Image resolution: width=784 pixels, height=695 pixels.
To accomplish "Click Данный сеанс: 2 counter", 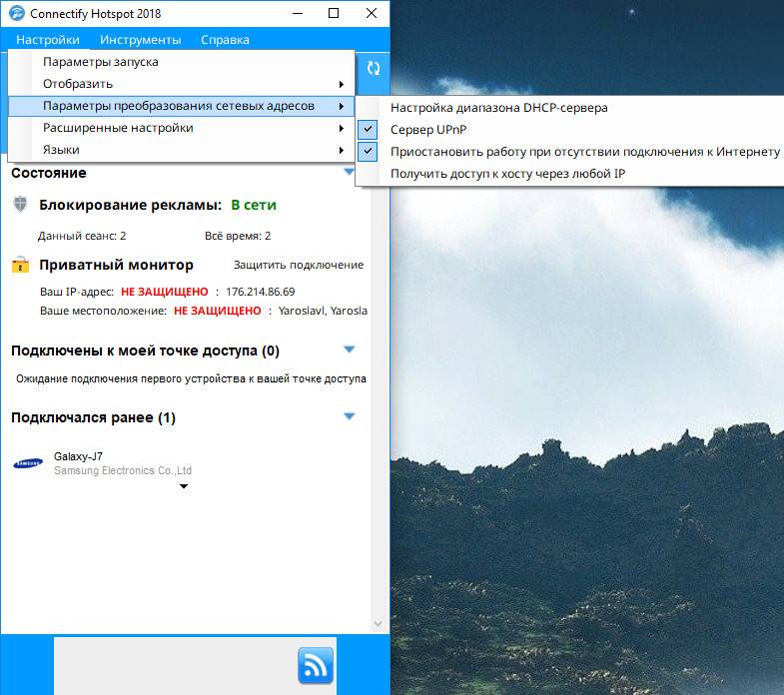I will [x=82, y=236].
